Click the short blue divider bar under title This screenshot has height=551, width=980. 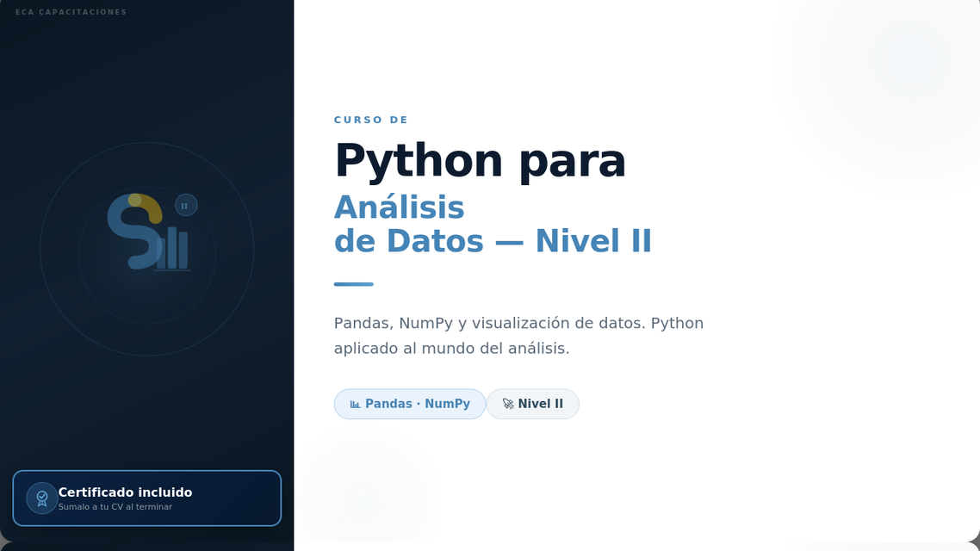(353, 284)
